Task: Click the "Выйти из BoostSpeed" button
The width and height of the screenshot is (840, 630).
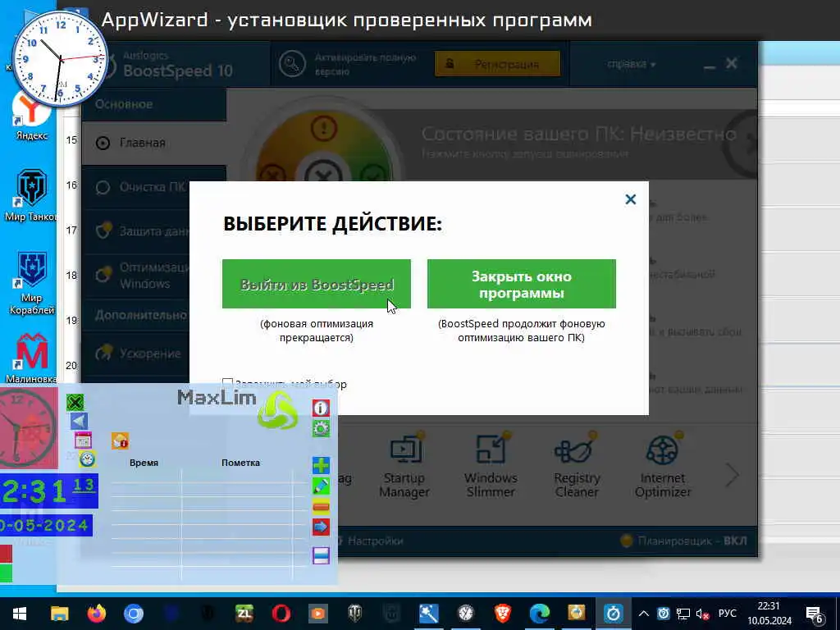Action: (316, 284)
